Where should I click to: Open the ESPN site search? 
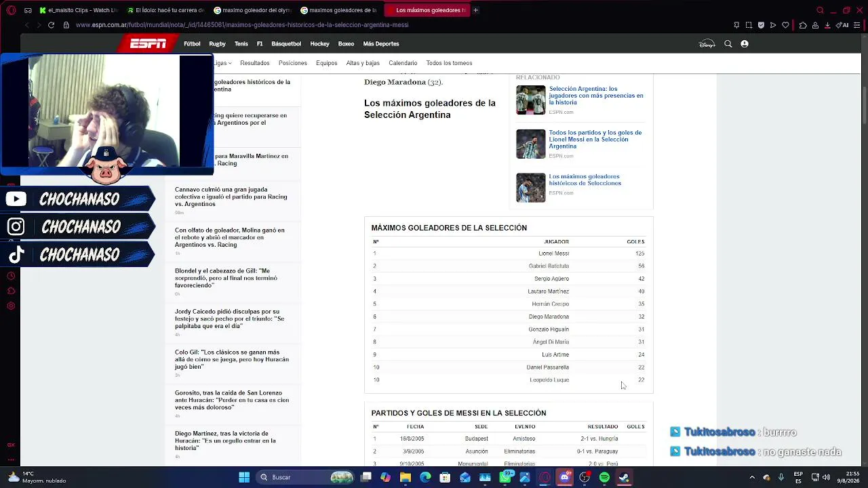tap(728, 44)
